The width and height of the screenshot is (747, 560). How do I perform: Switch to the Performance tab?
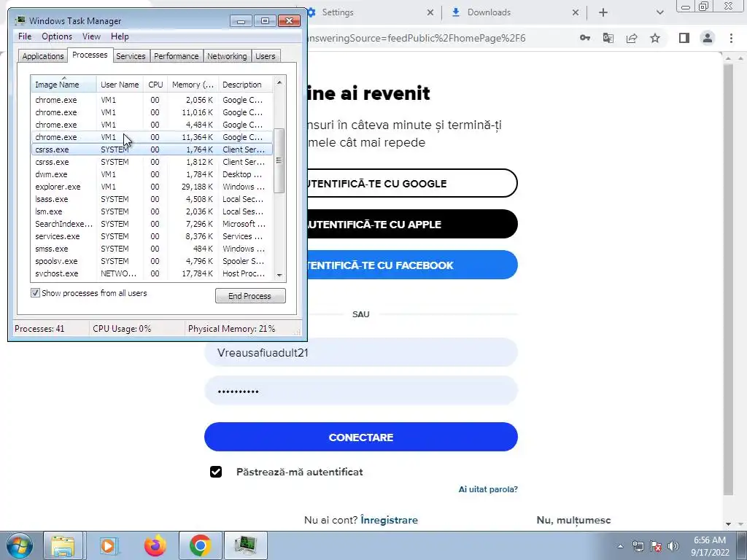177,55
